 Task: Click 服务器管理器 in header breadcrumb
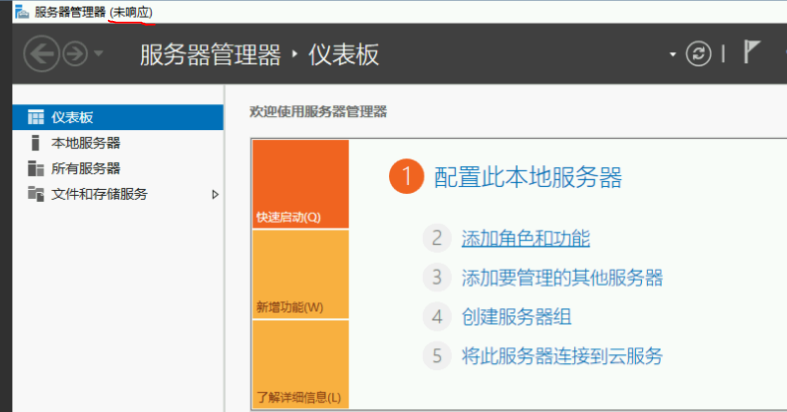click(x=210, y=54)
